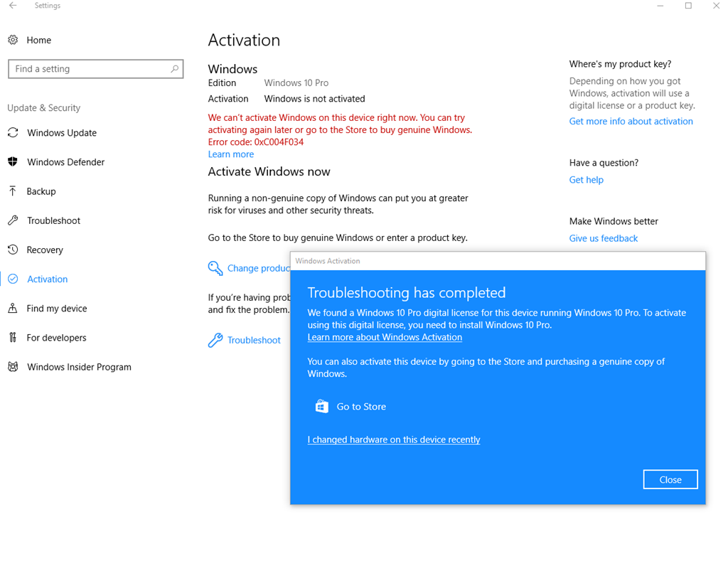Open Windows Insider Program page
Screen dimensions: 728x561
click(x=79, y=367)
